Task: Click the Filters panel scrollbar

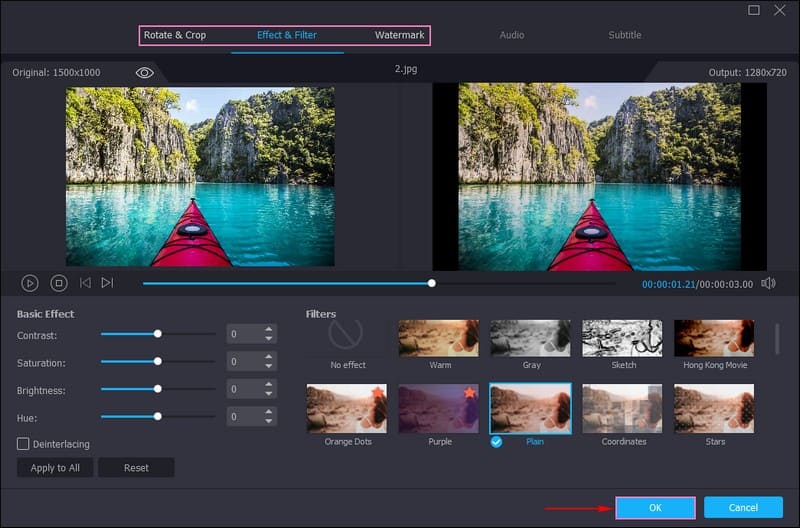Action: 779,339
